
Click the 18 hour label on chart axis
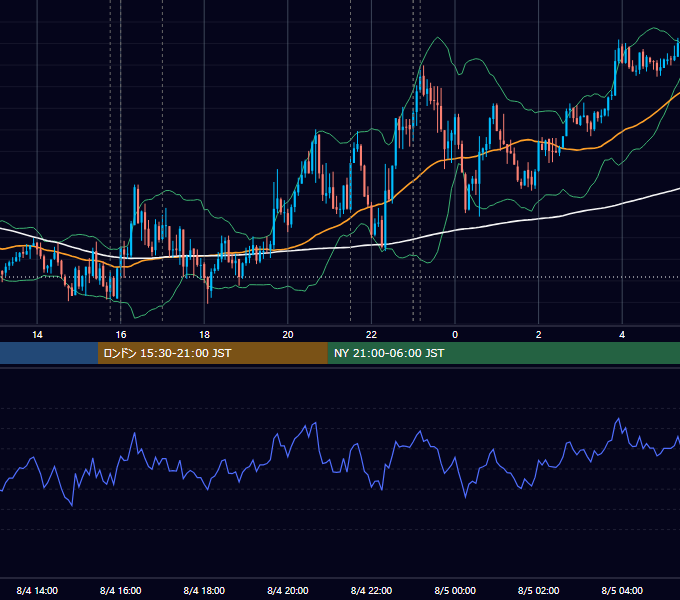204,335
